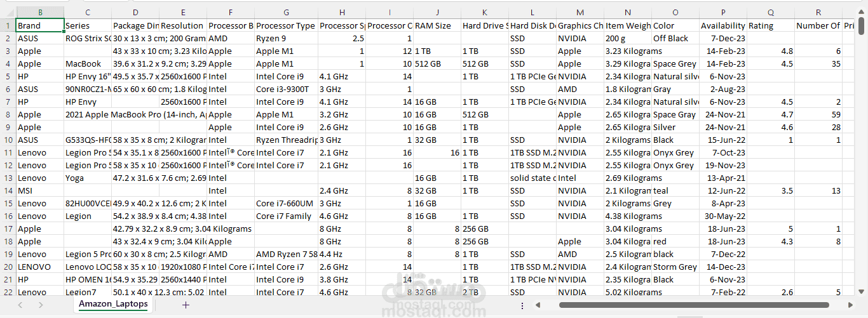Click the horizontal scrollbar left arrow
The image size is (868, 318).
(538, 305)
